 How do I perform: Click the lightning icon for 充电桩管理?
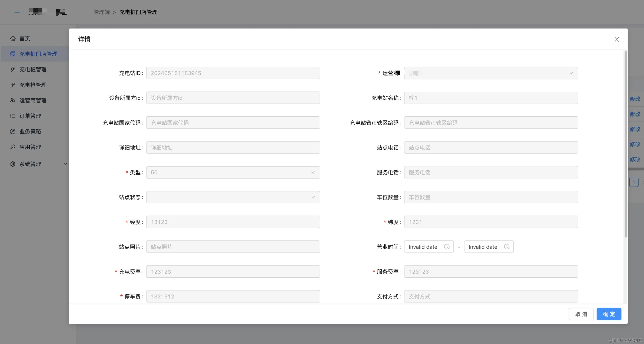pyautogui.click(x=13, y=69)
